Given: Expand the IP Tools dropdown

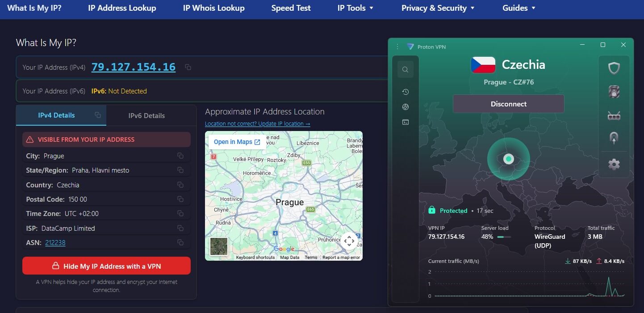Looking at the screenshot, I should click(x=355, y=8).
